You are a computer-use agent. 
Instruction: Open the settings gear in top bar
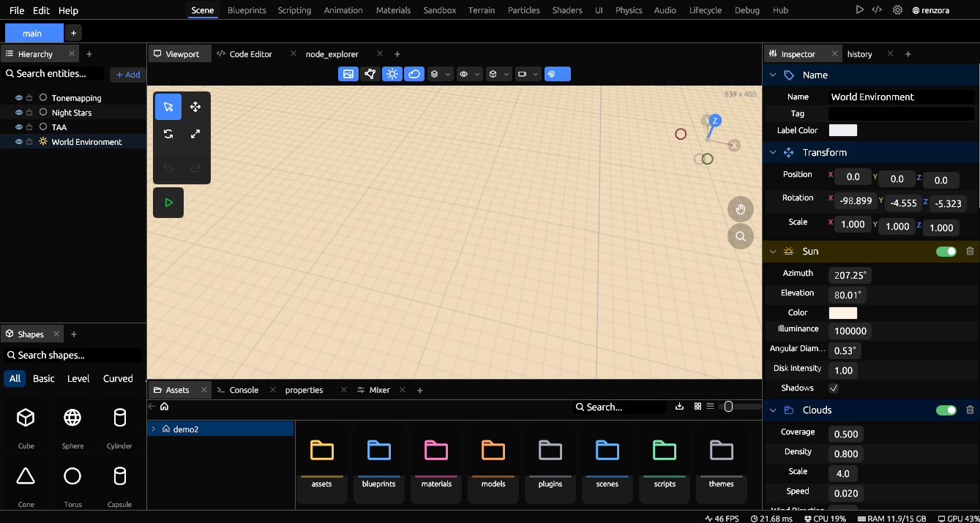897,10
